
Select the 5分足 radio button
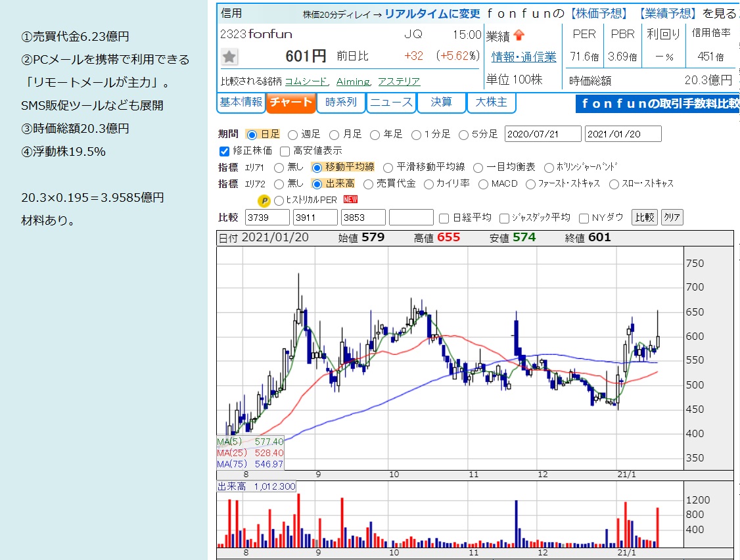coord(464,135)
